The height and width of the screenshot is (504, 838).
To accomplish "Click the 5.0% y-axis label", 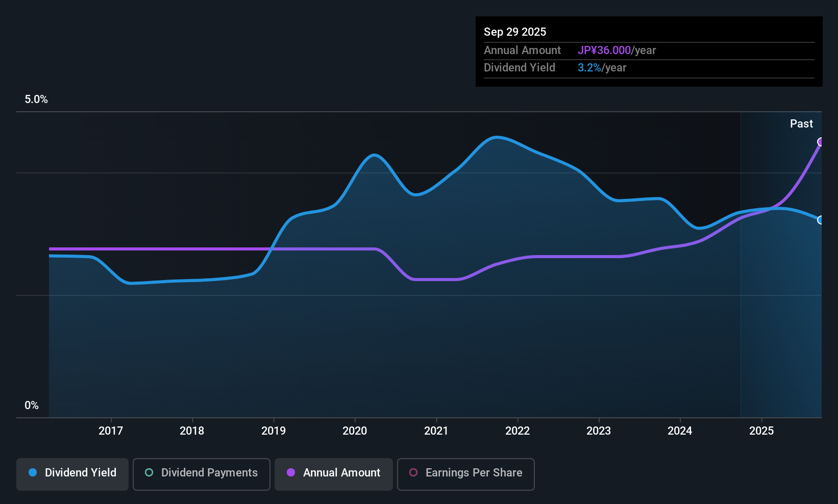I will click(36, 99).
